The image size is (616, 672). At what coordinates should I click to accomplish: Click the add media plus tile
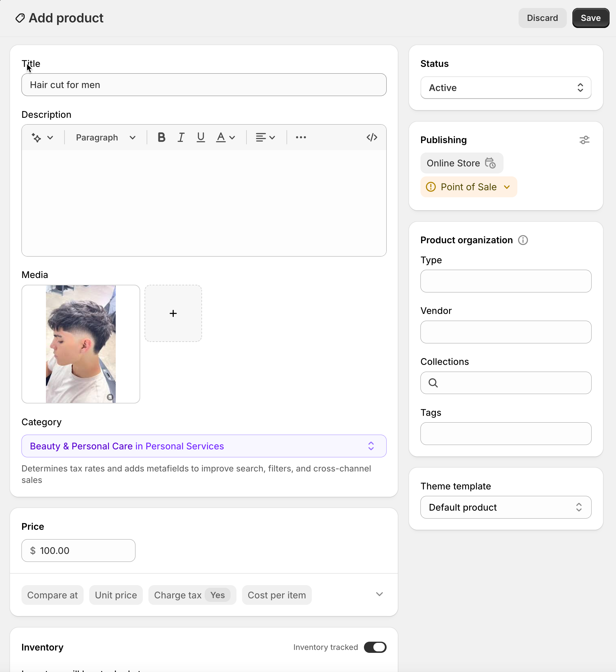pos(173,313)
